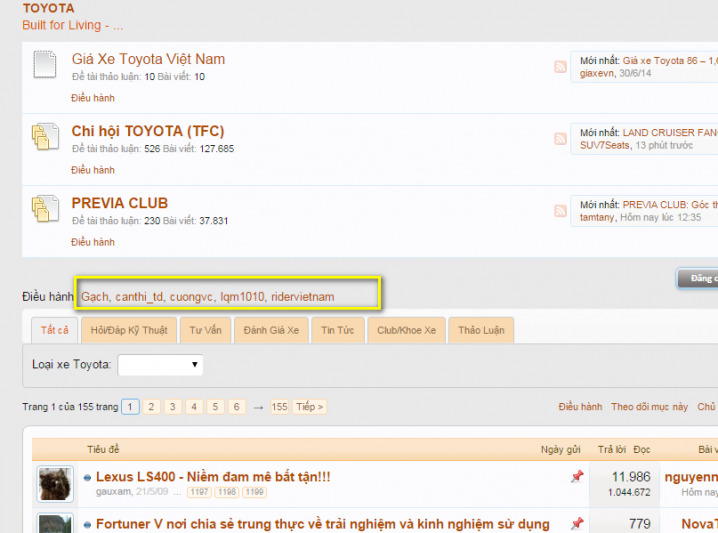718x533 pixels.
Task: Switch to the Club/Khoe Xe tab
Action: [x=406, y=330]
